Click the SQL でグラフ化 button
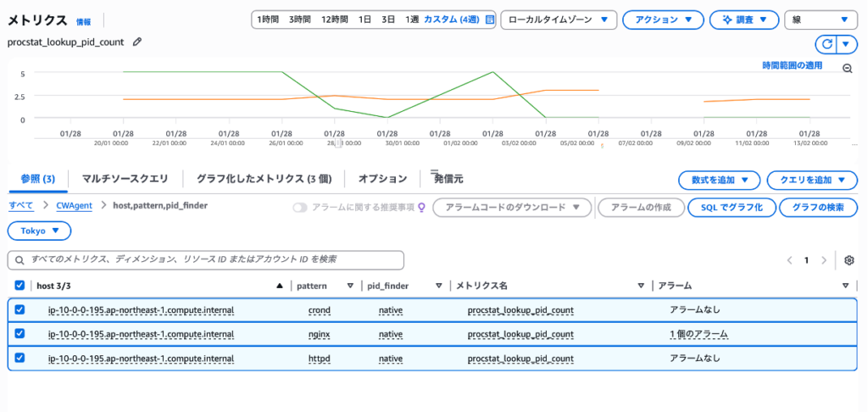The height and width of the screenshot is (412, 868). 732,208
